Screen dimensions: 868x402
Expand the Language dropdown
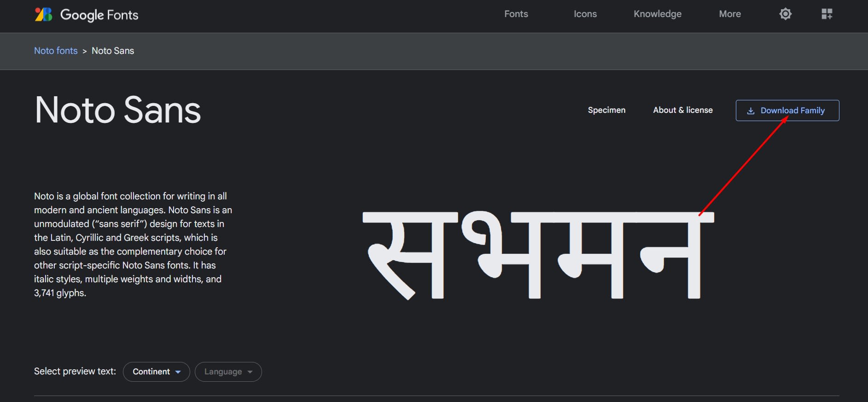tap(228, 372)
